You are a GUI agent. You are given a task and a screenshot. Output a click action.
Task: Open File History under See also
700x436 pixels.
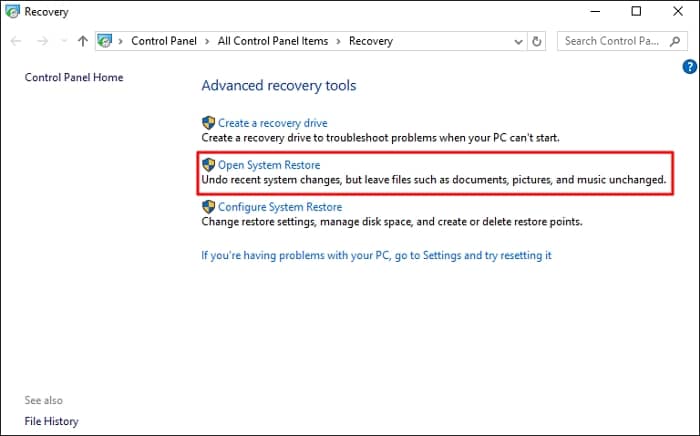(51, 421)
